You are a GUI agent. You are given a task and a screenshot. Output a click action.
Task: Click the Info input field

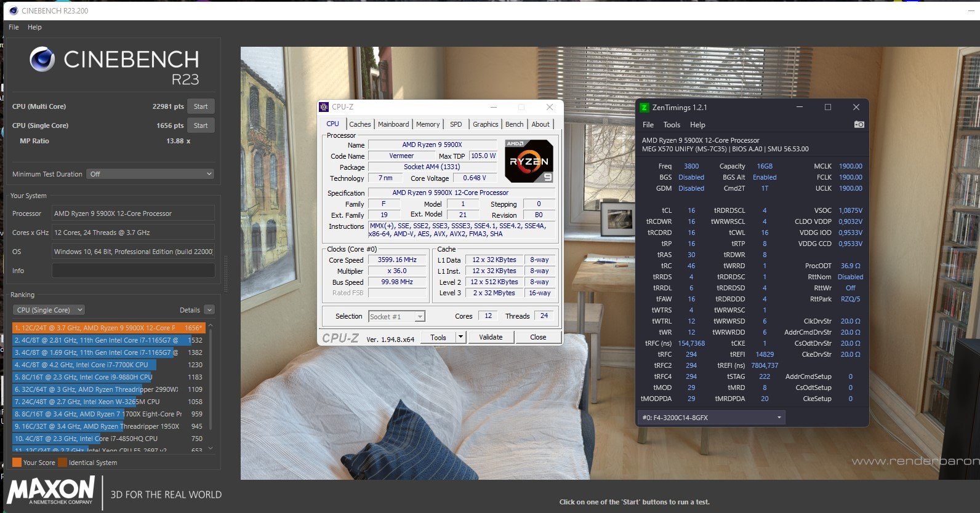134,271
